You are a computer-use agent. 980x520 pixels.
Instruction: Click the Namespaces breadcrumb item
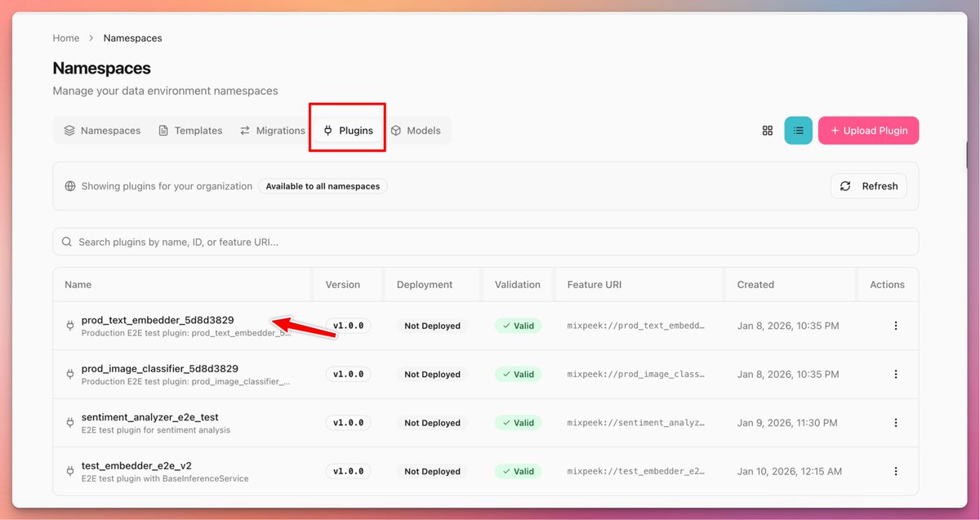(x=132, y=38)
